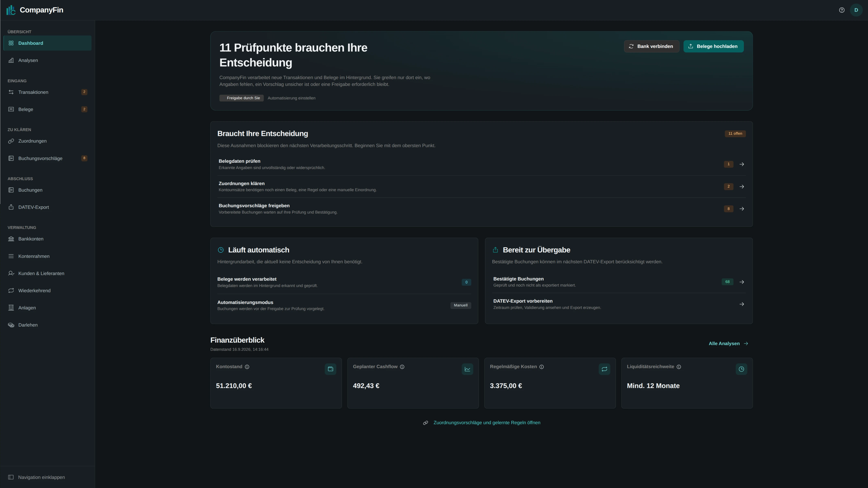Open Buchungen in the sidebar
Screen dimensions: 868x488
(x=48, y=190)
